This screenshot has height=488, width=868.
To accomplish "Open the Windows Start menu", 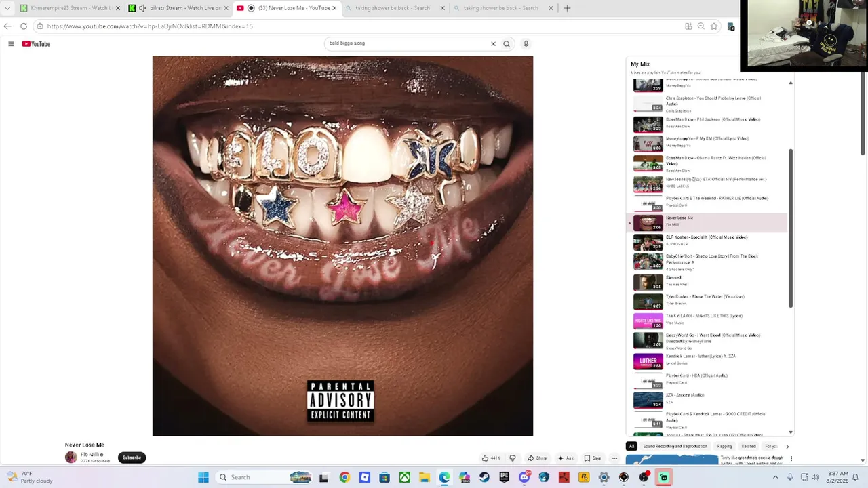I will point(203,477).
